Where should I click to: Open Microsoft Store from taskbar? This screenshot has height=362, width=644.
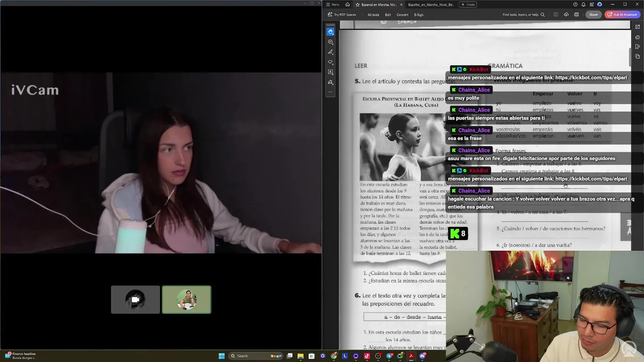[x=311, y=356]
